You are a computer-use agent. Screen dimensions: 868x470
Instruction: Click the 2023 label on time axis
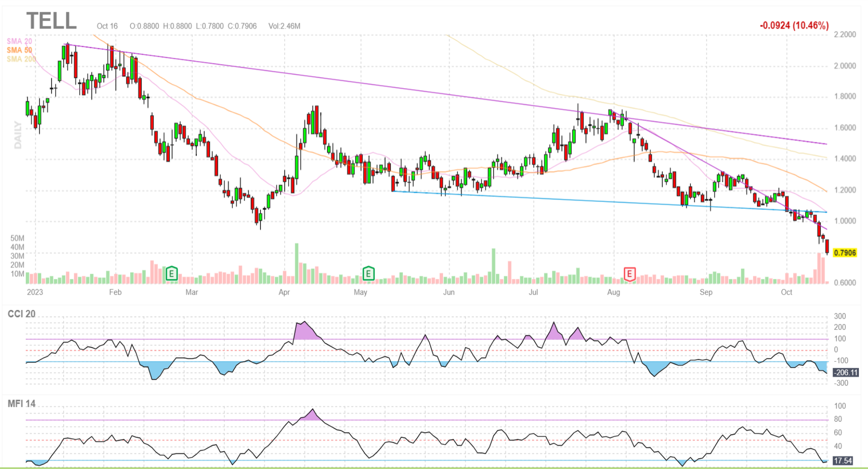(35, 292)
